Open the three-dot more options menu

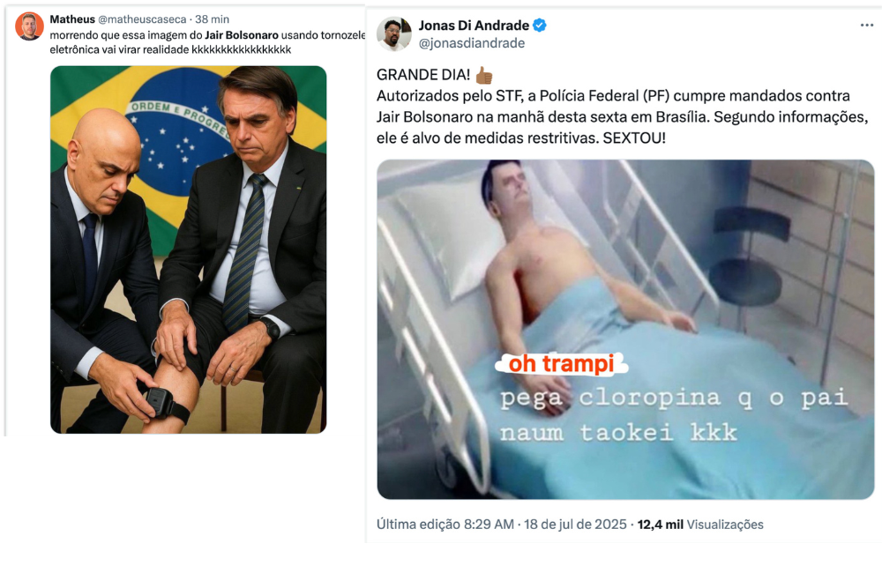coord(867,26)
